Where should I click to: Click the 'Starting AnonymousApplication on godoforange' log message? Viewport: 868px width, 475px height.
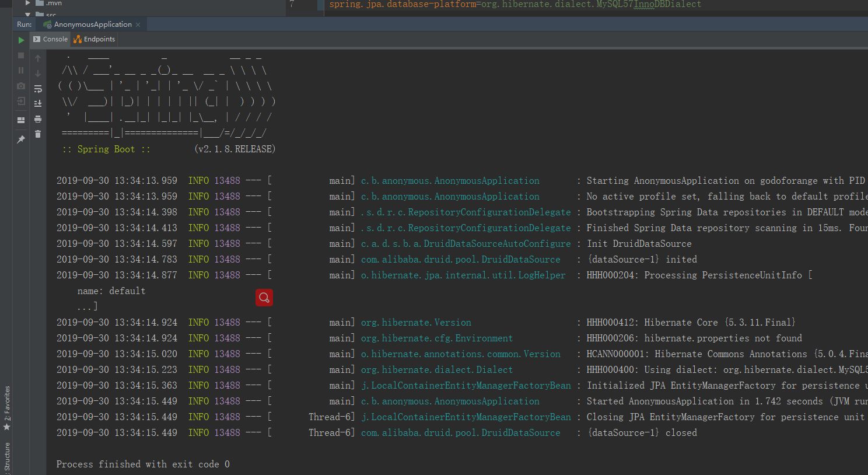726,181
